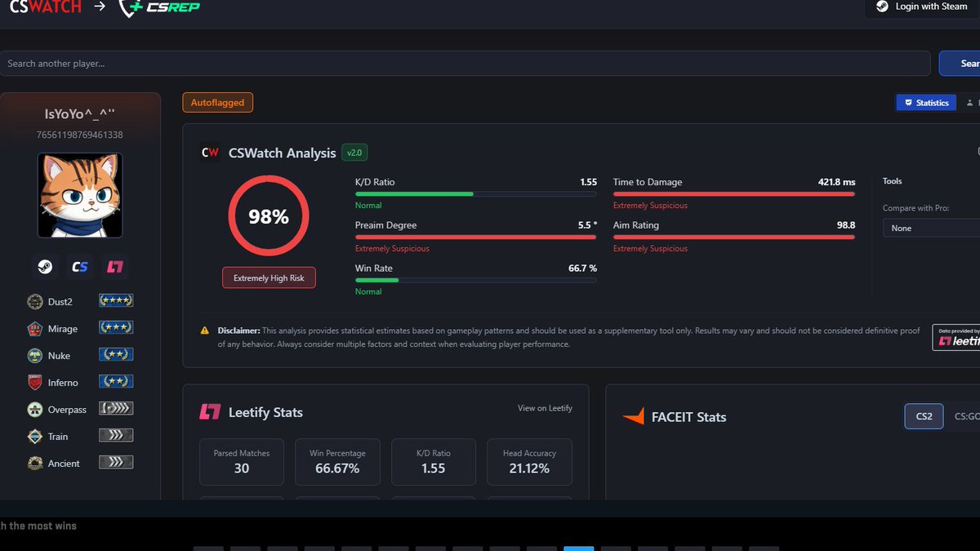This screenshot has height=551, width=980.
Task: Click Leetify Stats logo icon
Action: pos(210,412)
